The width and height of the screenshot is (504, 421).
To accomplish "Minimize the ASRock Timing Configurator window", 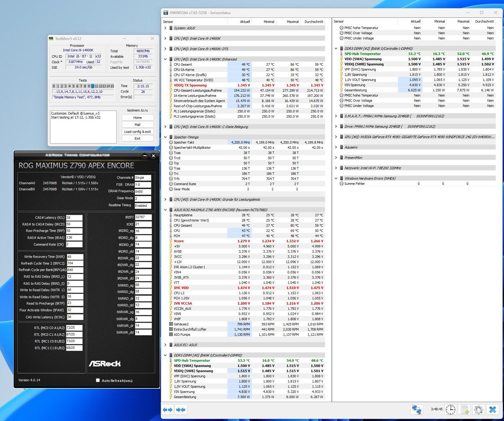I will 145,156.
